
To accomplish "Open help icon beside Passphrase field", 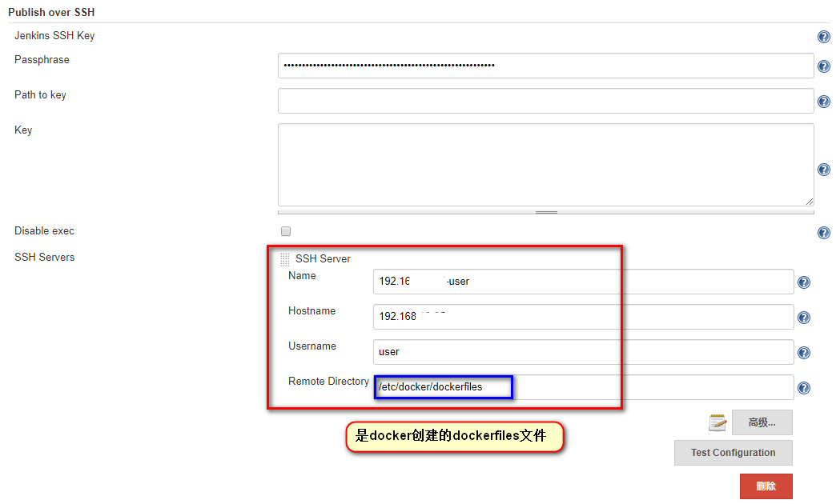I will click(823, 66).
